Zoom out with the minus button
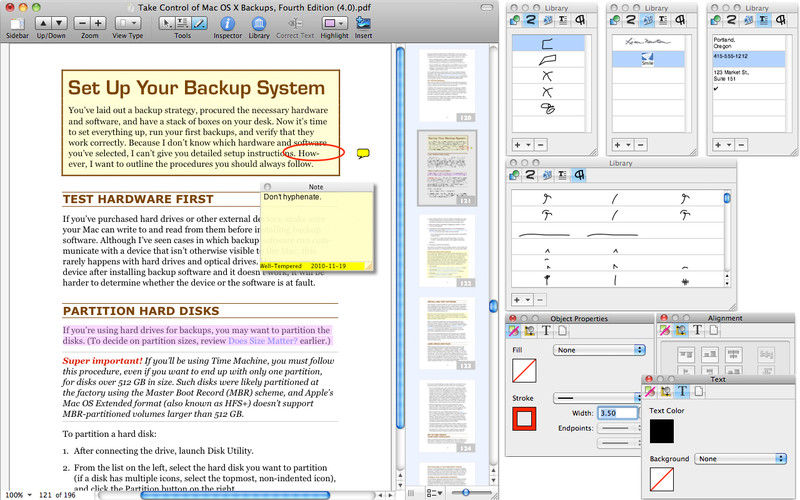 click(82, 23)
